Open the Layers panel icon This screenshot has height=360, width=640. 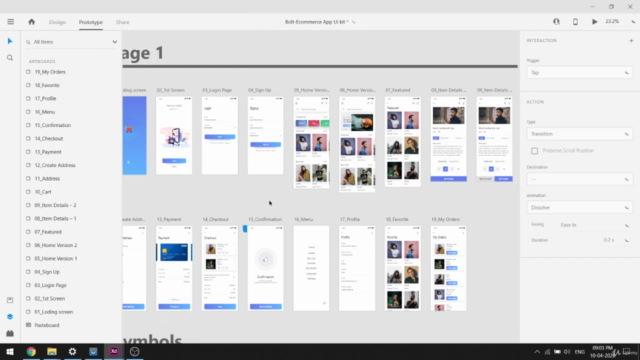coord(10,317)
